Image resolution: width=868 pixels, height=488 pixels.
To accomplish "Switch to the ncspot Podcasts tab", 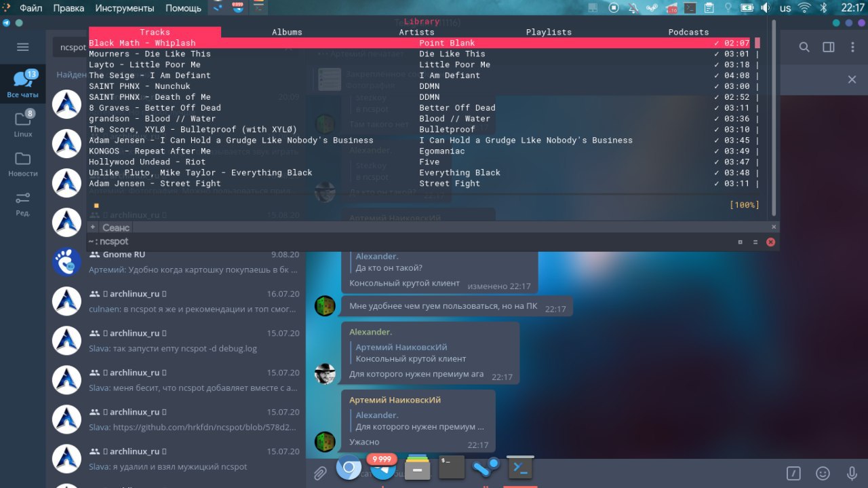I will pyautogui.click(x=688, y=32).
